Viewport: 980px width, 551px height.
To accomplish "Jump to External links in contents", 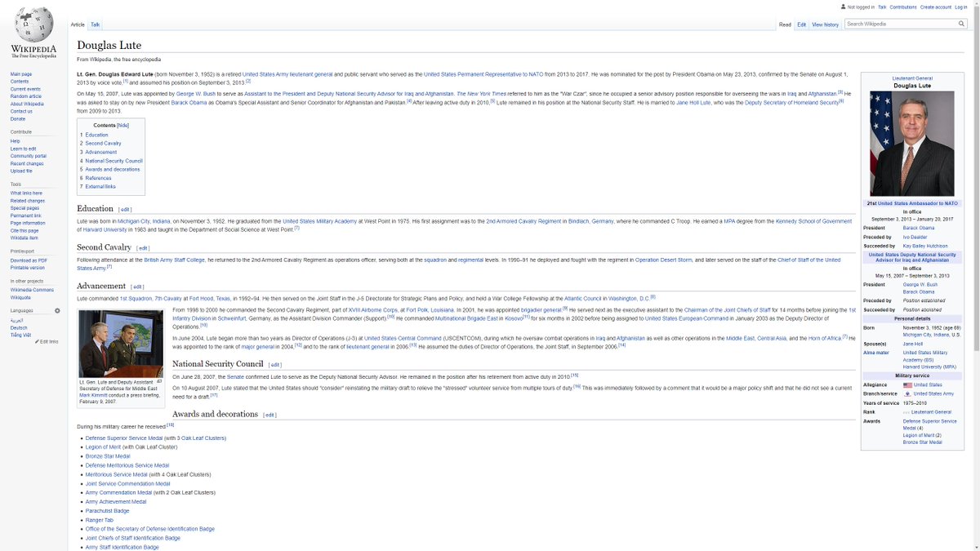I will [100, 187].
